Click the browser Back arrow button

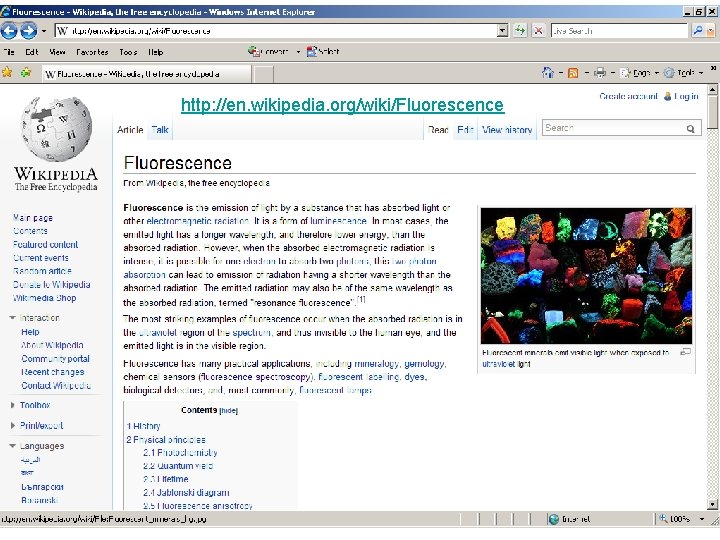9,31
